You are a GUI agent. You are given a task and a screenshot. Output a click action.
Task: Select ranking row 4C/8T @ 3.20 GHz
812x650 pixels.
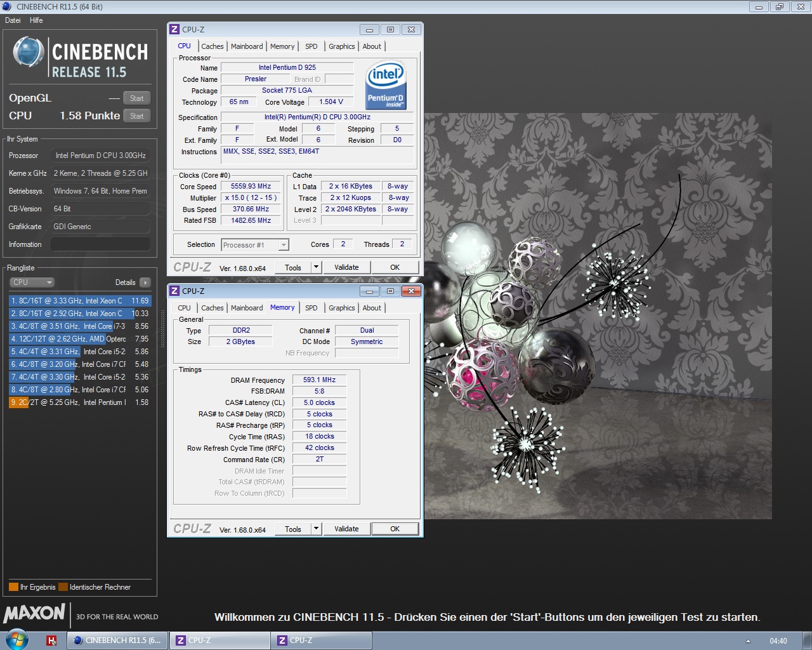[80, 364]
